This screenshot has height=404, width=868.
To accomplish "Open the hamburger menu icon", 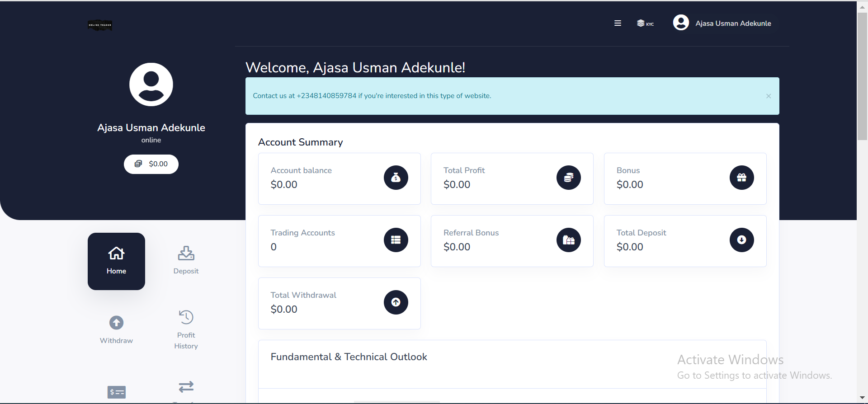I will coord(618,23).
